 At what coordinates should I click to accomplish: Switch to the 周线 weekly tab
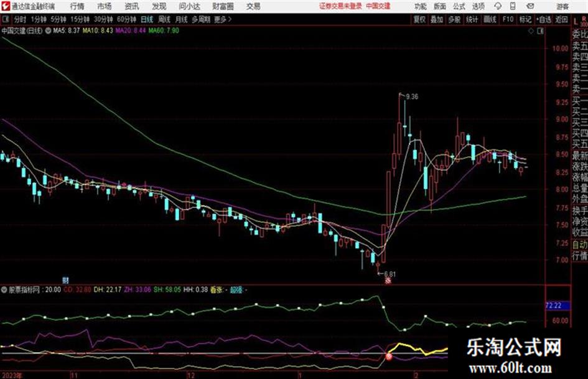pyautogui.click(x=164, y=19)
